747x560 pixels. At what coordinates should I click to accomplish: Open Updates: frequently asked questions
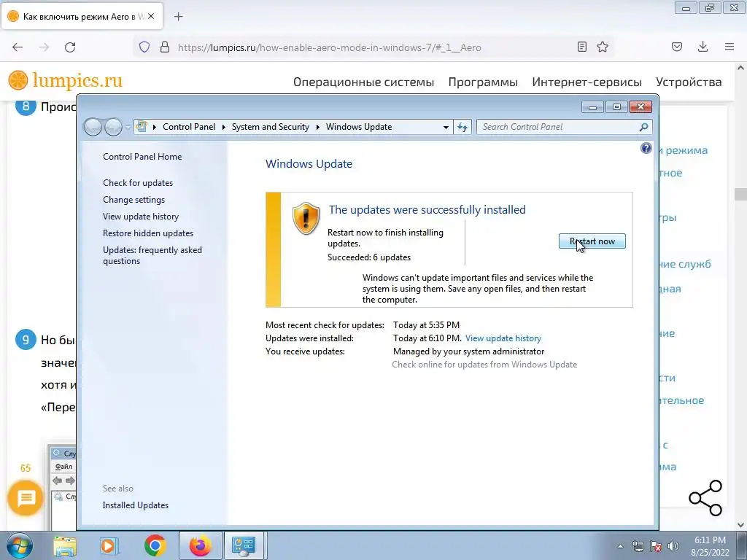point(152,255)
